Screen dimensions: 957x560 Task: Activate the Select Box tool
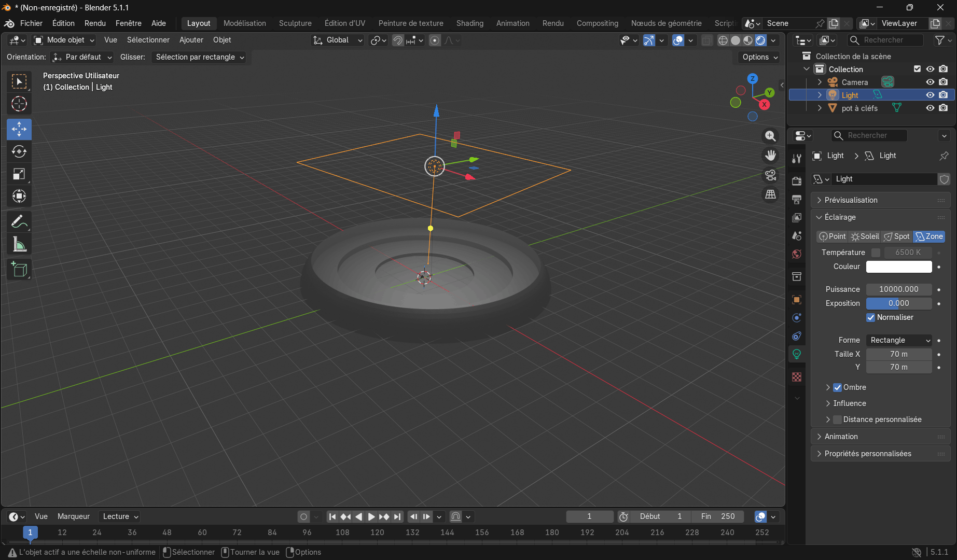pyautogui.click(x=19, y=81)
